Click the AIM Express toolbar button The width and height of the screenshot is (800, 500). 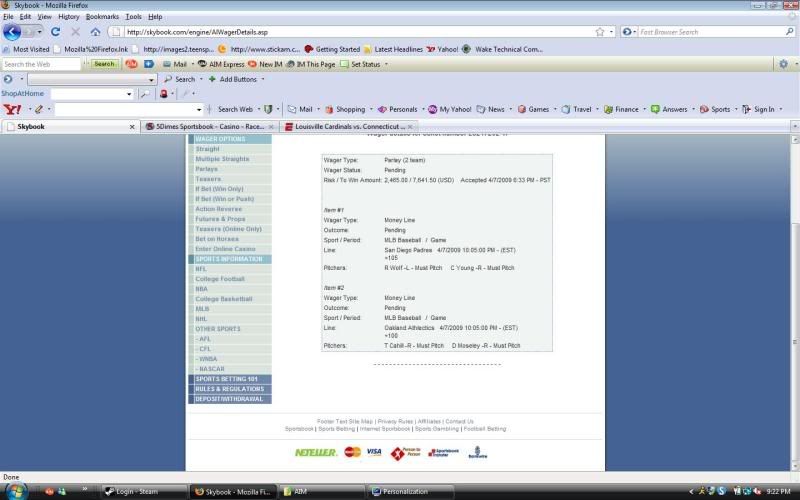point(221,64)
